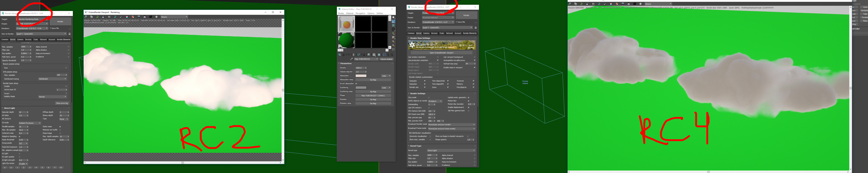Click the Assign Material to Selection icon
The image size is (868, 173).
click(348, 55)
